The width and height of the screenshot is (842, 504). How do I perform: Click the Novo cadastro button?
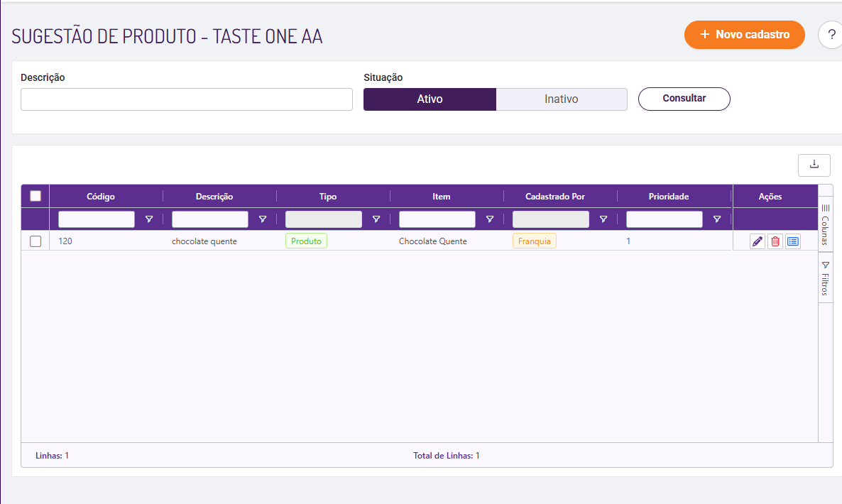[x=744, y=35]
